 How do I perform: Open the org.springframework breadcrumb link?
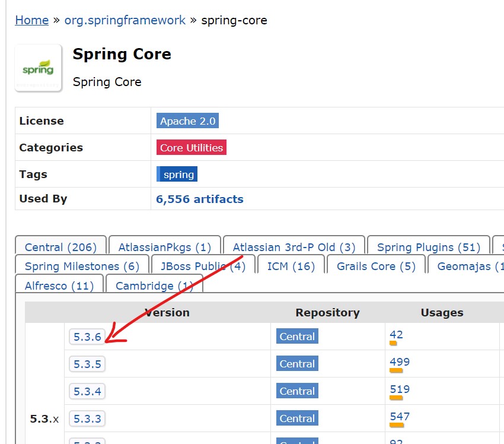pos(125,20)
